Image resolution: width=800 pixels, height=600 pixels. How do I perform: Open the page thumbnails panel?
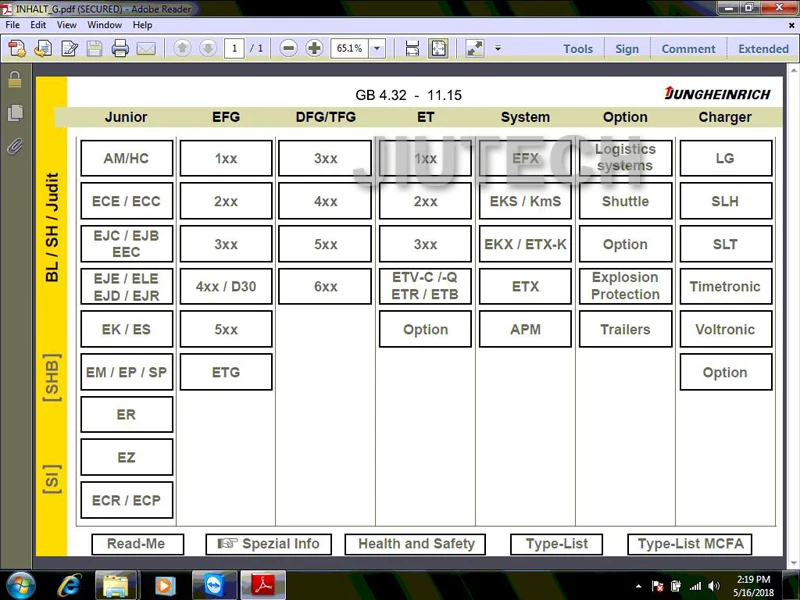15,113
